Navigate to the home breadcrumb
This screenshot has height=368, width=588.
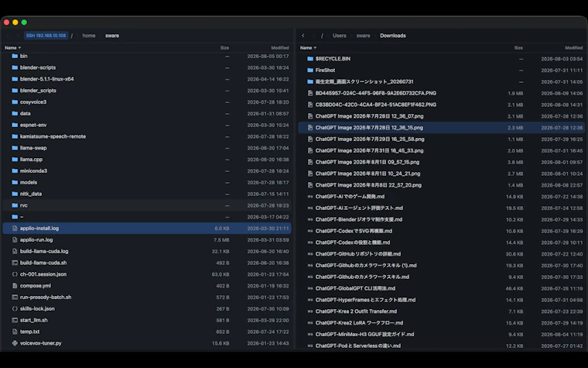(89, 36)
